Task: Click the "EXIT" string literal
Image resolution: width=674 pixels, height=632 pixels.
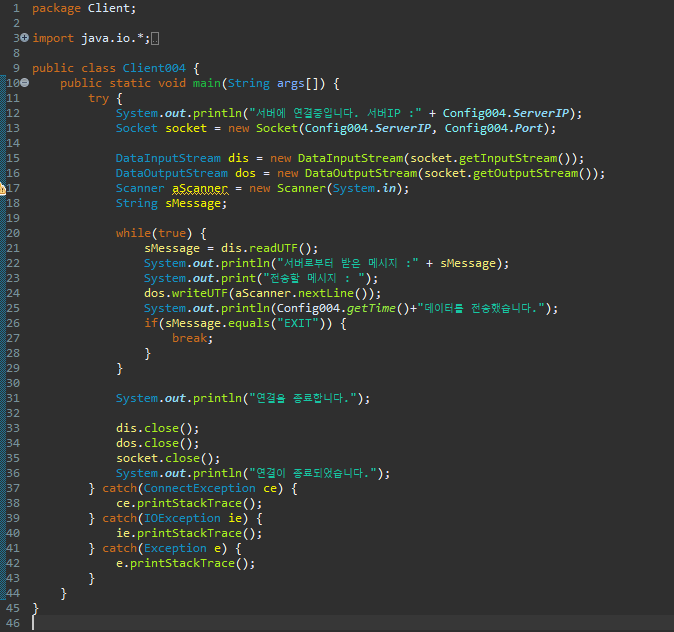Action: (298, 323)
